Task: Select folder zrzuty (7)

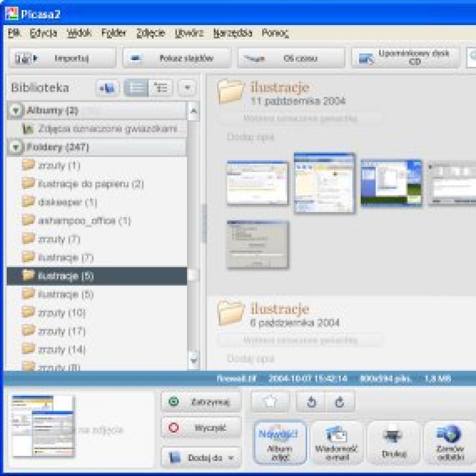Action: (97, 239)
